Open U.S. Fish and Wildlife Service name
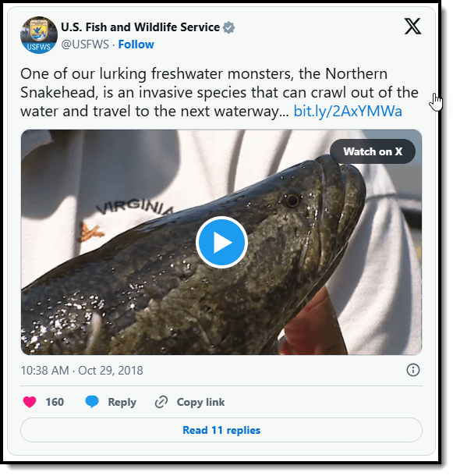The width and height of the screenshot is (453, 476). click(140, 27)
